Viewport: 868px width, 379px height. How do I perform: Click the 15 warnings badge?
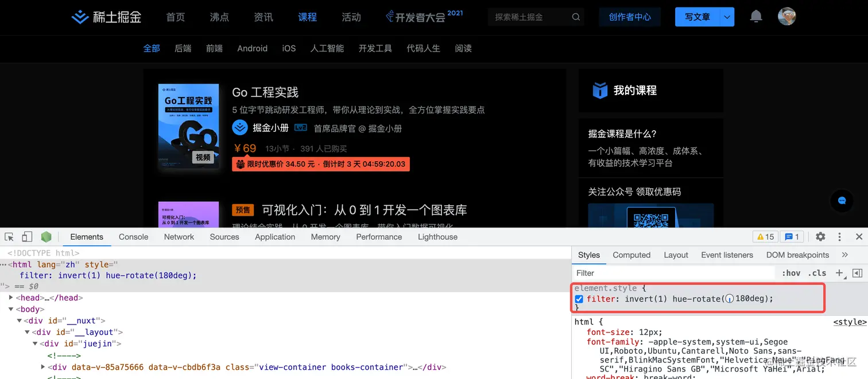point(765,237)
